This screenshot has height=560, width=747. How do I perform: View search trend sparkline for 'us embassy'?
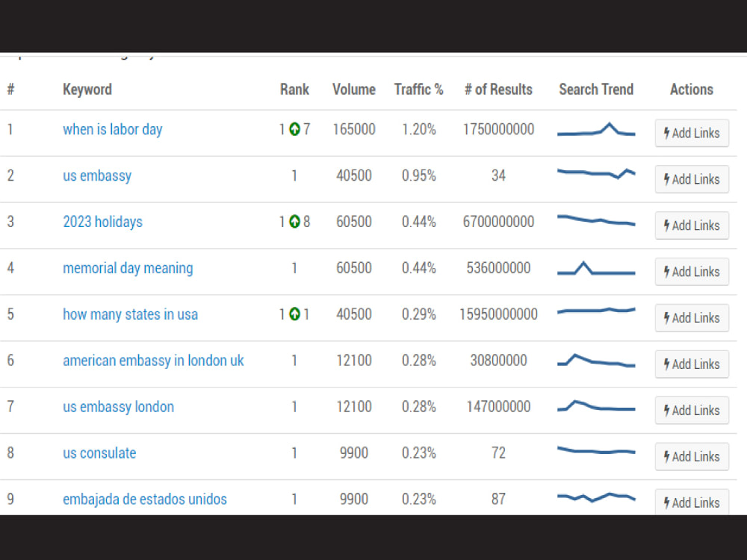[596, 173]
